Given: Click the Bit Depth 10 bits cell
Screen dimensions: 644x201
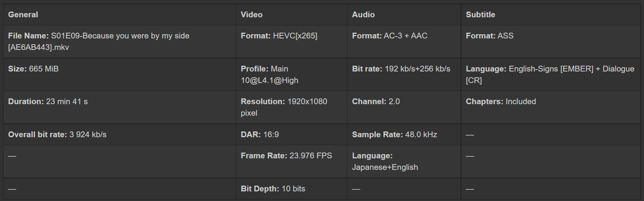Looking at the screenshot, I should pos(273,189).
